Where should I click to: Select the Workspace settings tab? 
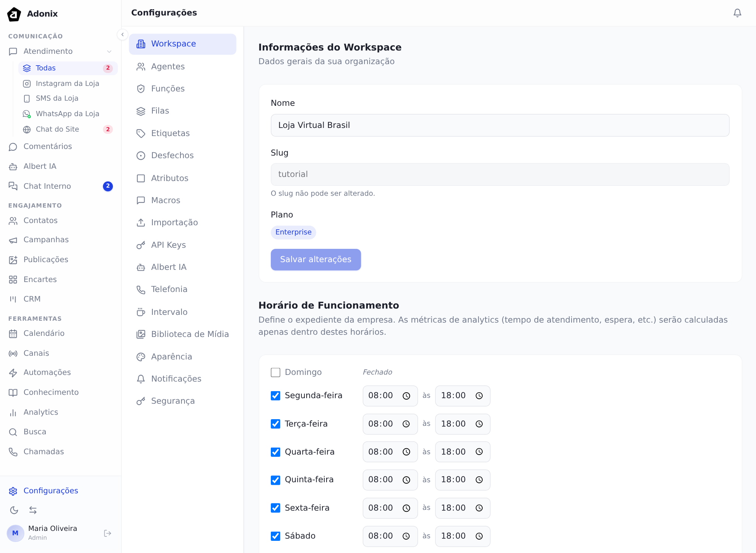183,44
